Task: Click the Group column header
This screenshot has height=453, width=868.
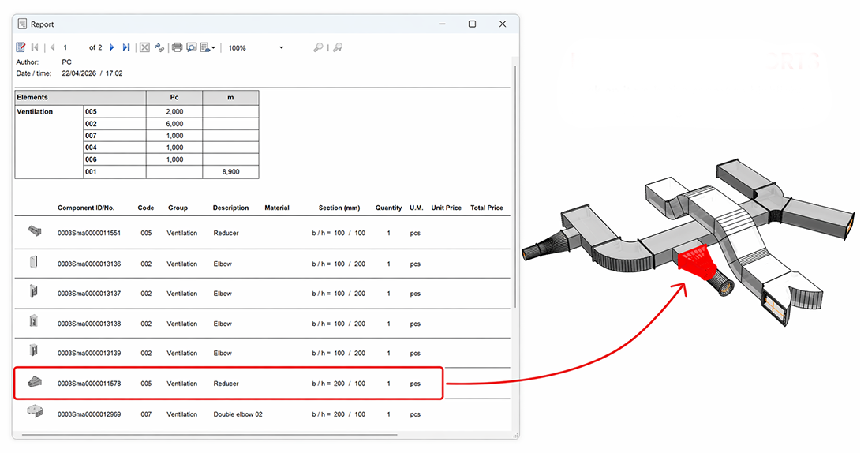Action: coord(178,208)
